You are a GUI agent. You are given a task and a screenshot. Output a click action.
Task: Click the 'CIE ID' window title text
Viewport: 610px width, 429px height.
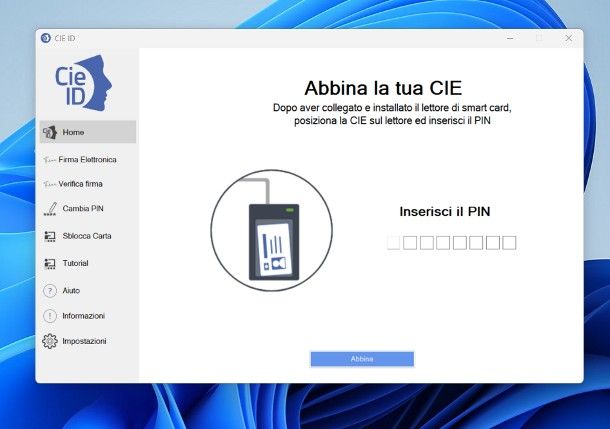click(x=65, y=38)
